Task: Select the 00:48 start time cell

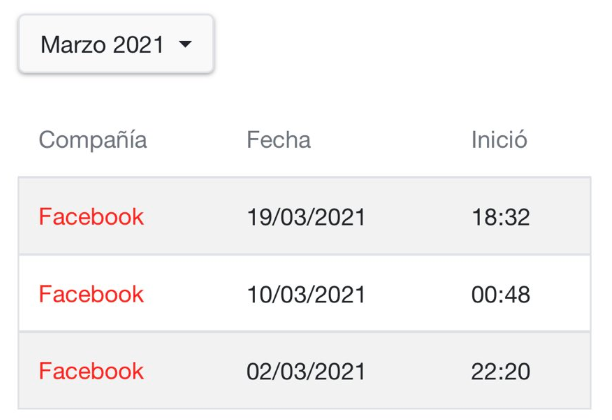Action: pyautogui.click(x=500, y=295)
